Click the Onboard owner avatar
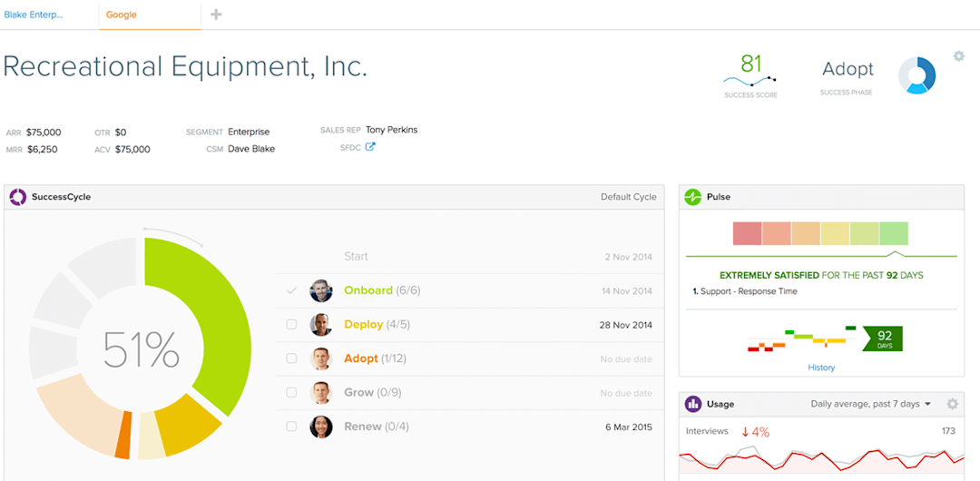Viewport: 980px width, 481px height. click(x=320, y=290)
